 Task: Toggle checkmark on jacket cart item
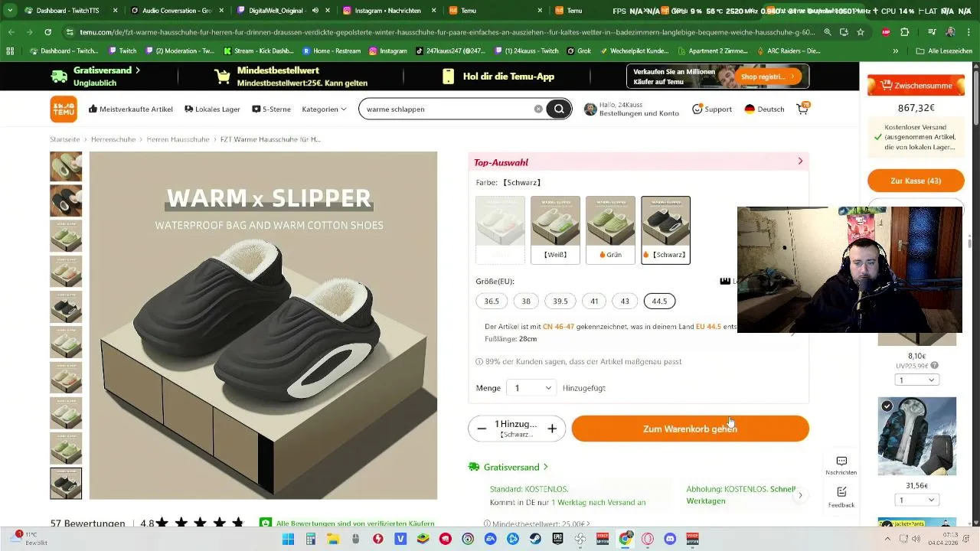click(887, 406)
